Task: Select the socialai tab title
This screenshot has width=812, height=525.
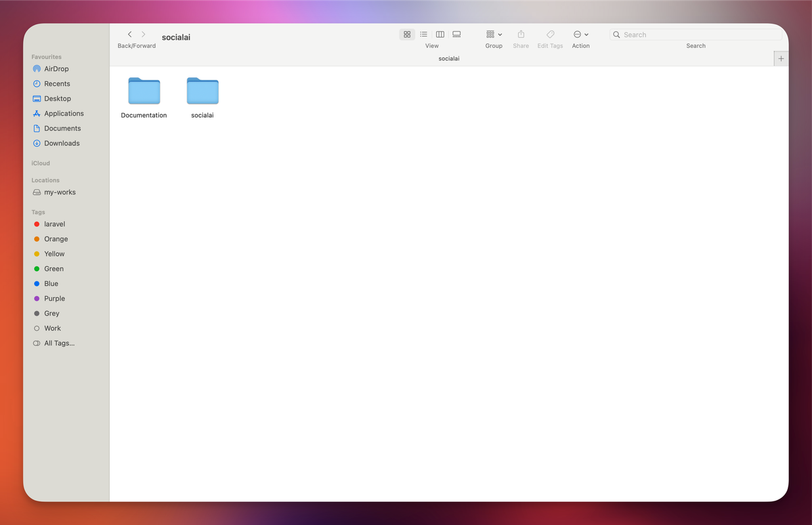Action: [449, 58]
